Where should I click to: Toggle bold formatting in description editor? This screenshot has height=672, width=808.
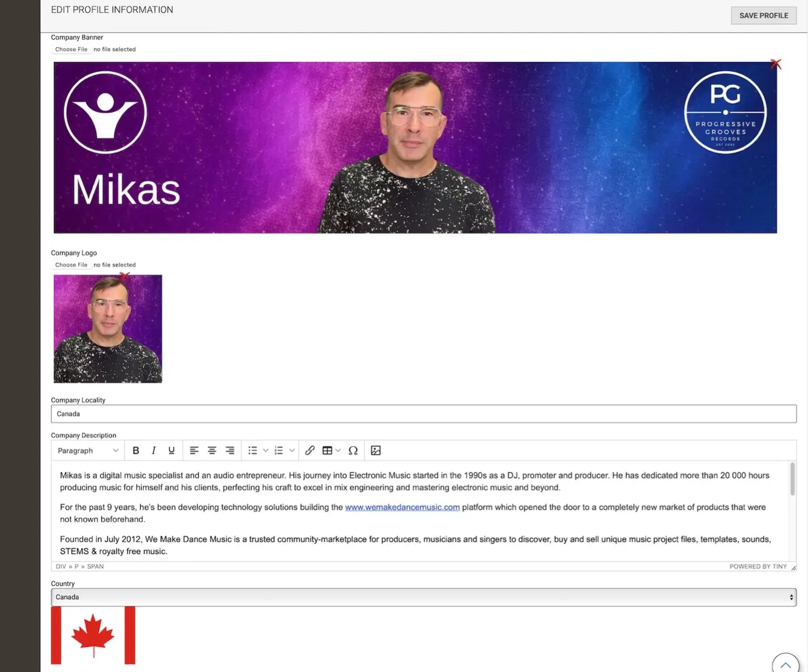(136, 450)
